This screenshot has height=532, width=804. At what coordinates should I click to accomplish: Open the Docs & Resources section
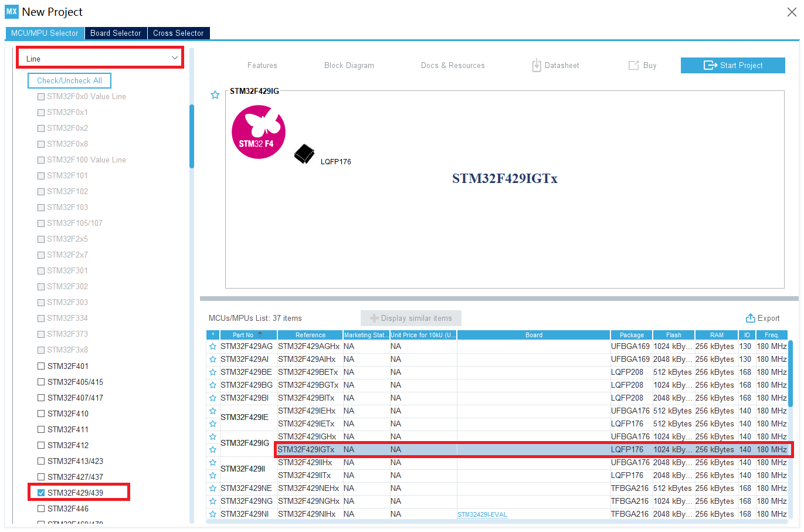pos(453,66)
